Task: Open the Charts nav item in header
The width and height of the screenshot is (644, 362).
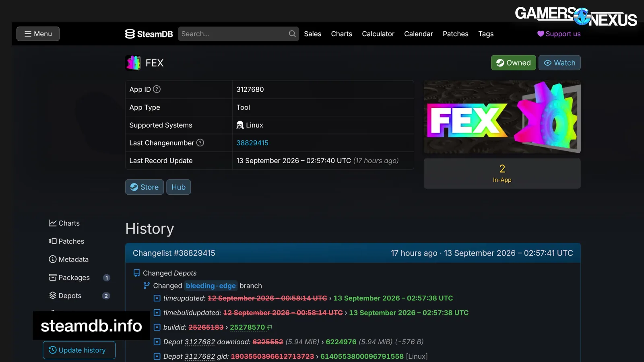Action: 341,34
